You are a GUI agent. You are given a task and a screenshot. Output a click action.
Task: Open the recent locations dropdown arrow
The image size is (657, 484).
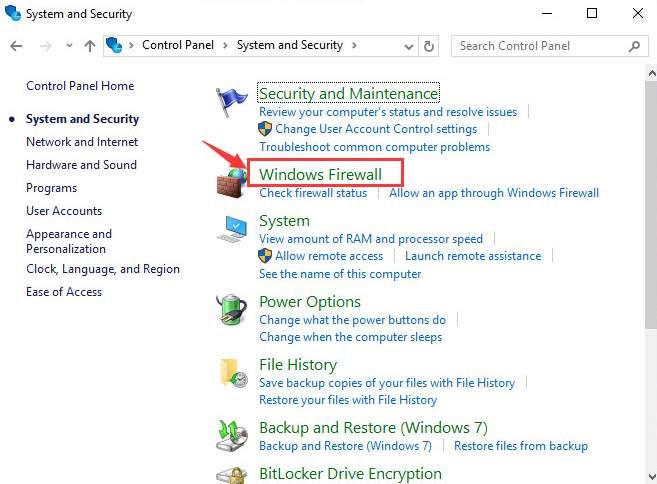[x=68, y=46]
